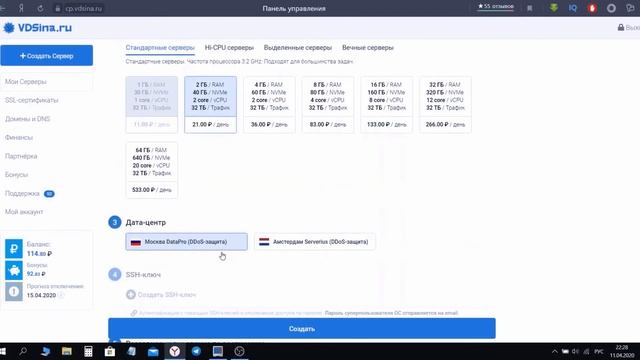This screenshot has width=640, height=360.
Task: Click the forecast date 15.04.2020
Action: pos(41,295)
